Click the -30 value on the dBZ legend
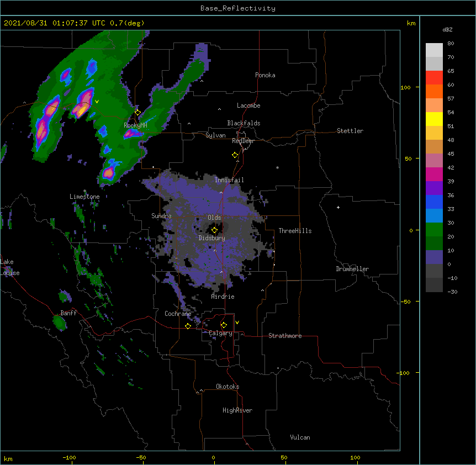This screenshot has height=465, width=476. 452,292
